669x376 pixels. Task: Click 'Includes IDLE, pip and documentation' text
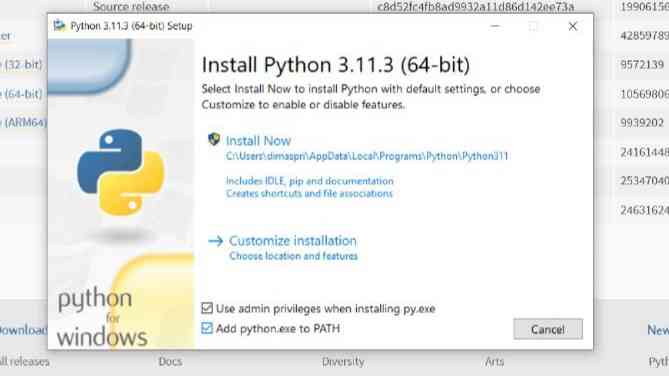point(309,181)
